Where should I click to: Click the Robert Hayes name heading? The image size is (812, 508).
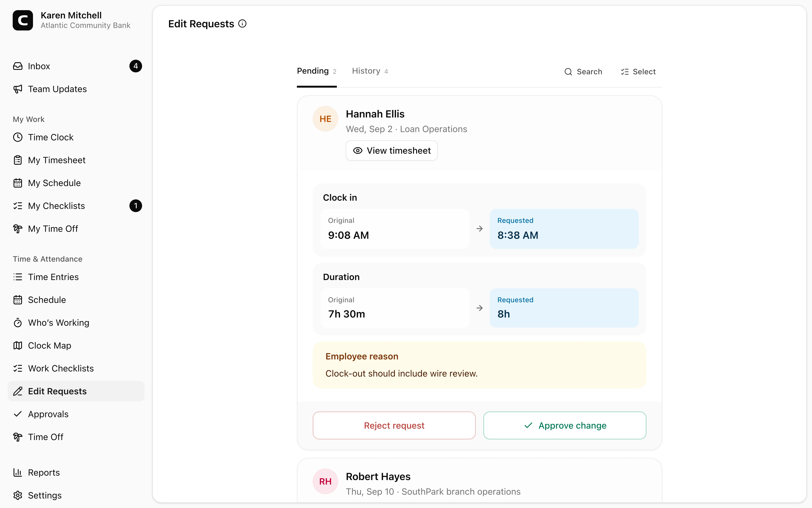tap(378, 476)
